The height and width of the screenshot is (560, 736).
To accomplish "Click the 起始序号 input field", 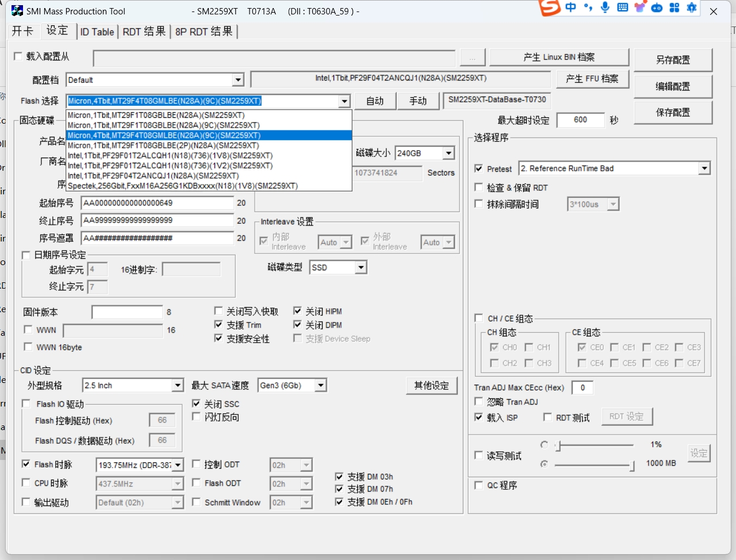I will (158, 203).
